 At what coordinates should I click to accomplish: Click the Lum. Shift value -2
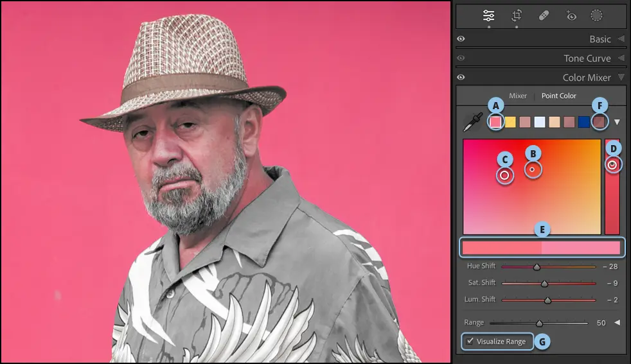[612, 300]
